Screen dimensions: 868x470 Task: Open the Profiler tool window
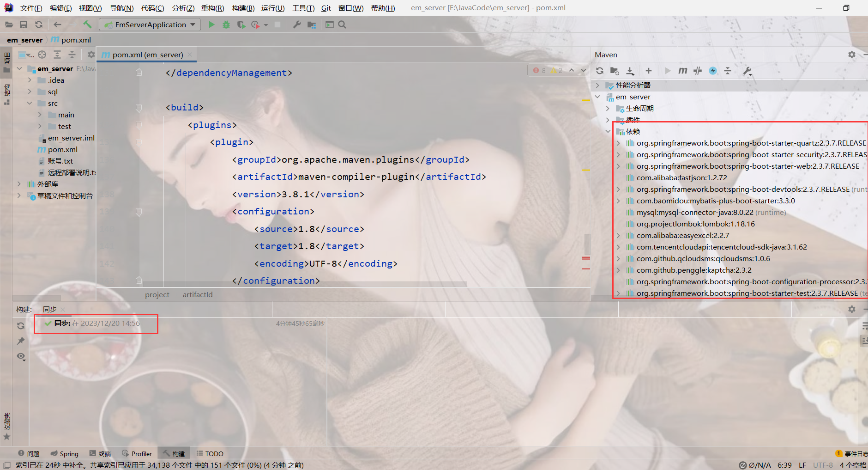pos(137,453)
